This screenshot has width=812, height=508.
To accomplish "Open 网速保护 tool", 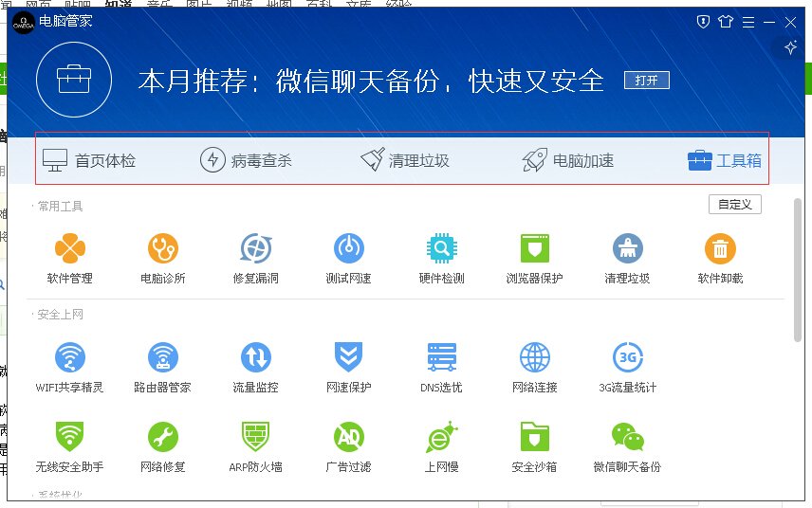I will click(348, 368).
